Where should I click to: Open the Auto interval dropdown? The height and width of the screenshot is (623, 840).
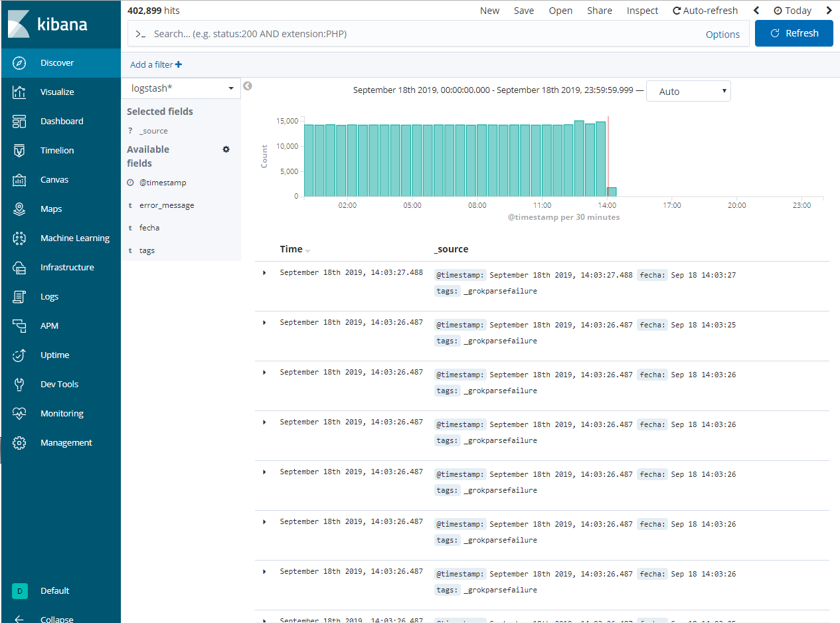(x=688, y=92)
